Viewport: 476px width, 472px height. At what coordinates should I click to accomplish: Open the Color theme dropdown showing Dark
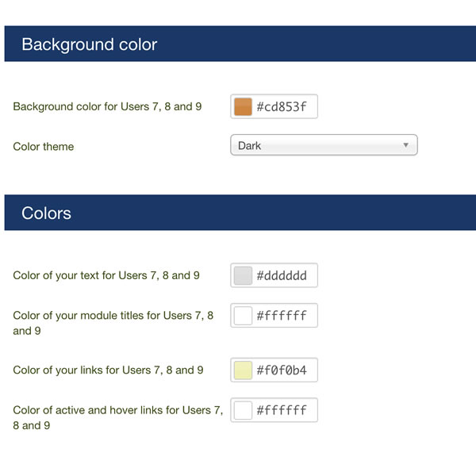[x=324, y=145]
